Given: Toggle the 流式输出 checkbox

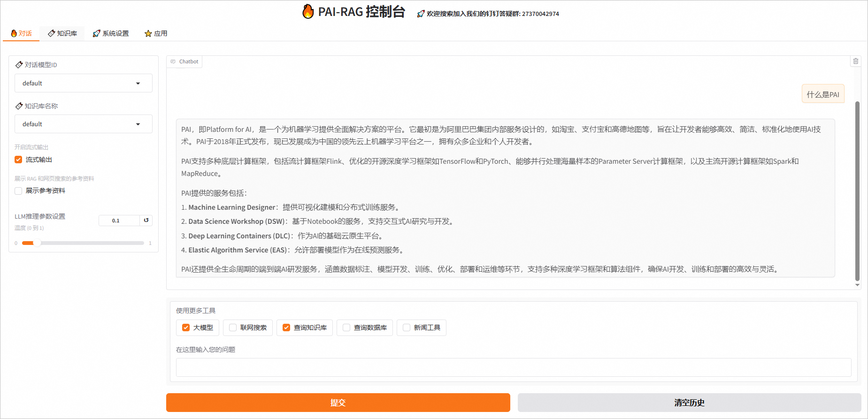Looking at the screenshot, I should pyautogui.click(x=18, y=160).
